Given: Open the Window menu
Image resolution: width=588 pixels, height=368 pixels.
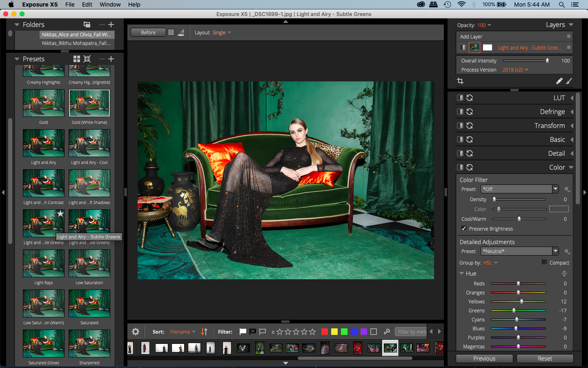Looking at the screenshot, I should click(110, 4).
